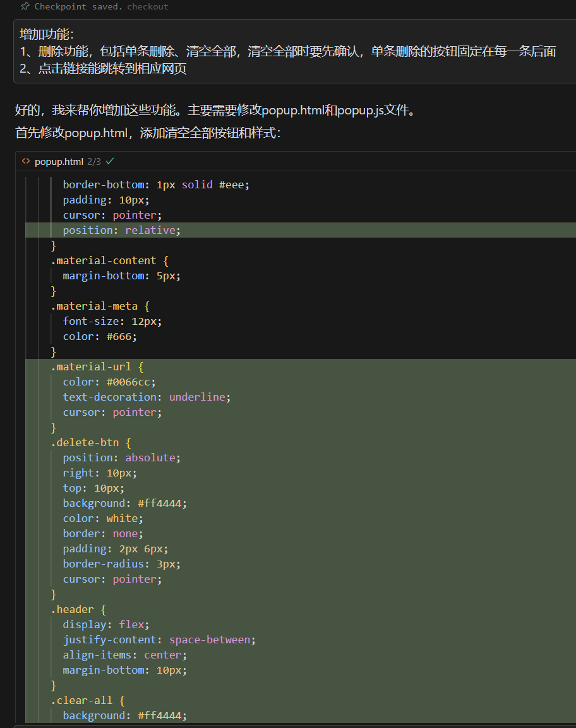
Task: Click the user message box starting with 增加功能
Action: click(x=295, y=51)
